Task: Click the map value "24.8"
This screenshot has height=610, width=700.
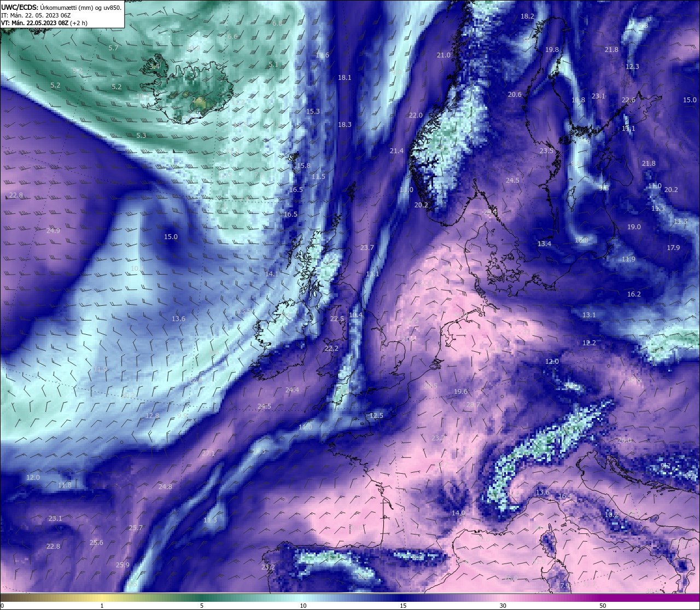Action: pos(165,487)
